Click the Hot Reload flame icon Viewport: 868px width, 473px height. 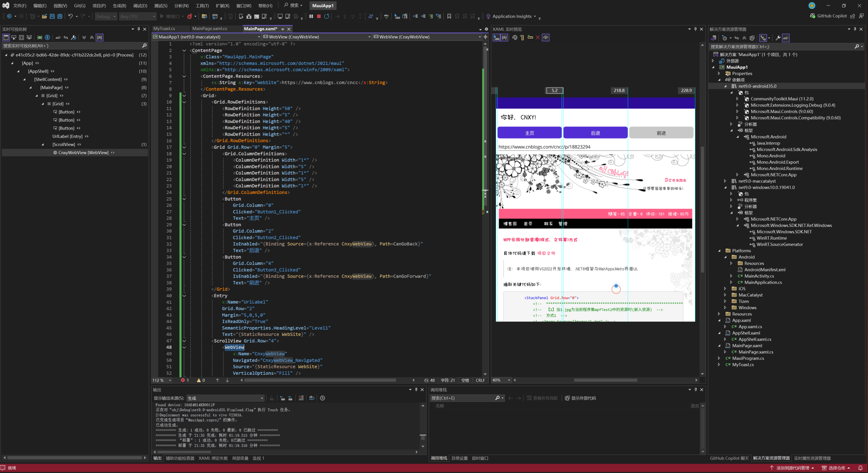(x=190, y=16)
